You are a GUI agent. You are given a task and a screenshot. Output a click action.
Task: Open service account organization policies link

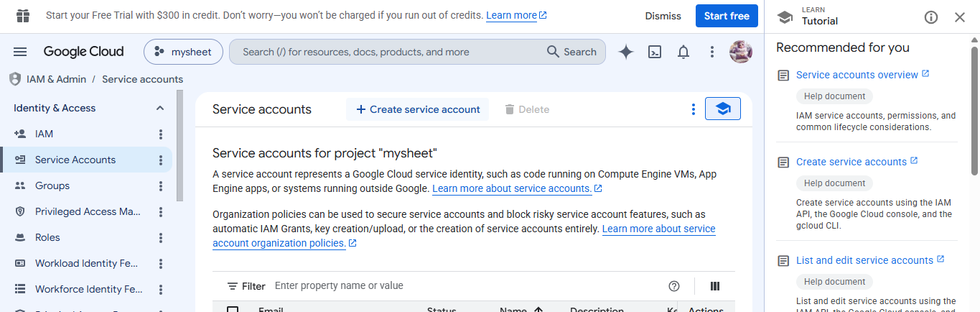pos(464,236)
